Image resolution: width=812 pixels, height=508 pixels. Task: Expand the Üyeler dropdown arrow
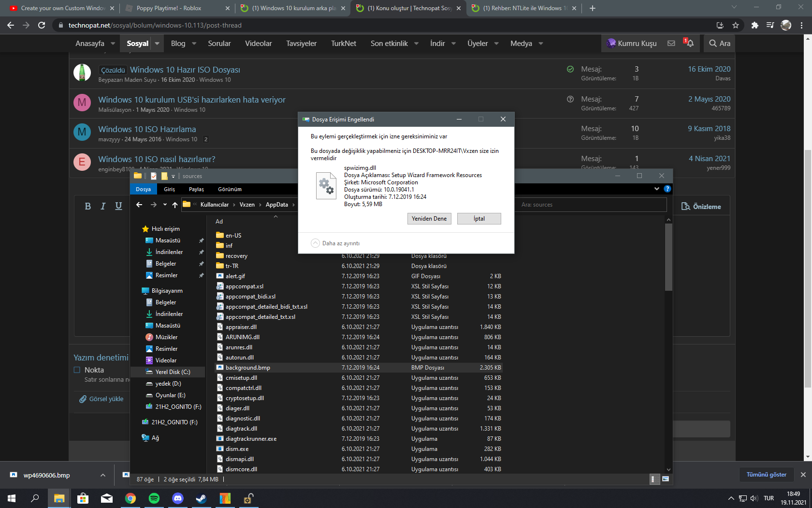coord(496,44)
